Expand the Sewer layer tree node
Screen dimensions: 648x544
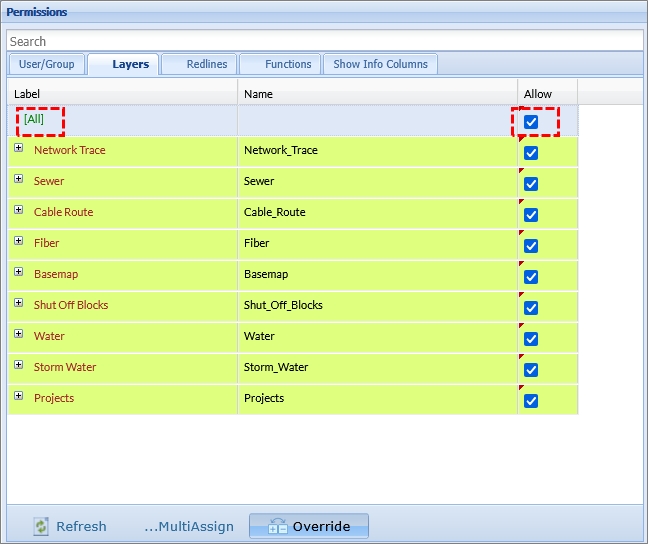[18, 179]
